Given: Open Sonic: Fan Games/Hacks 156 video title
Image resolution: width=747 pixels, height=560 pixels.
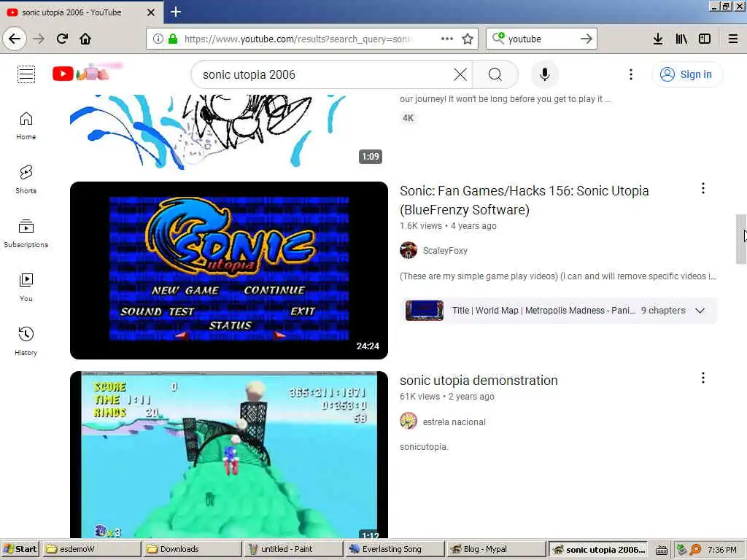Looking at the screenshot, I should (x=524, y=200).
